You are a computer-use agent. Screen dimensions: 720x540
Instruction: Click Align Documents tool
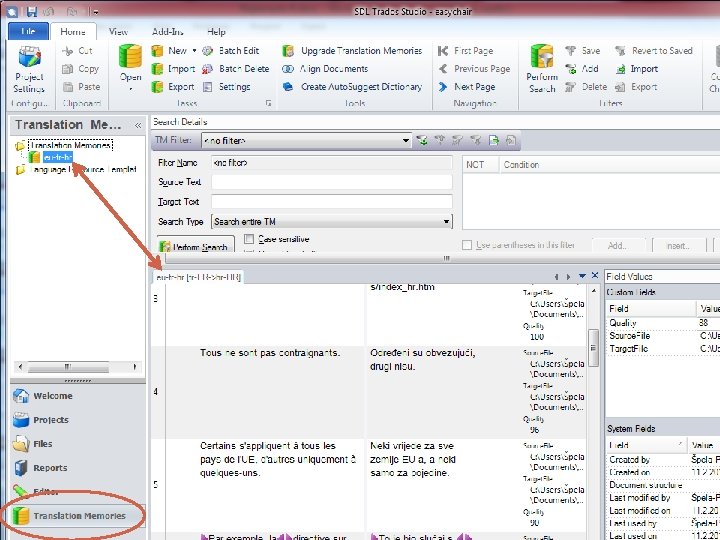[x=326, y=69]
